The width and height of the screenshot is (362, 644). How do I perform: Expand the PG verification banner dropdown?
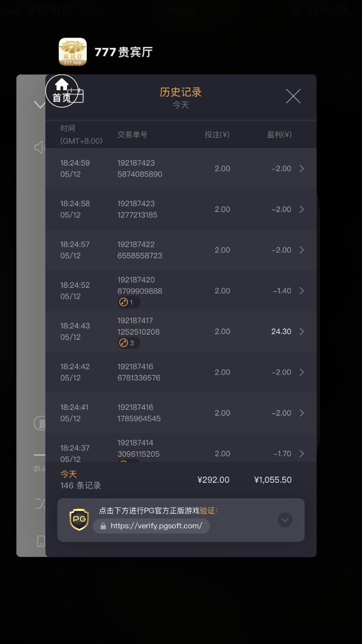[285, 520]
